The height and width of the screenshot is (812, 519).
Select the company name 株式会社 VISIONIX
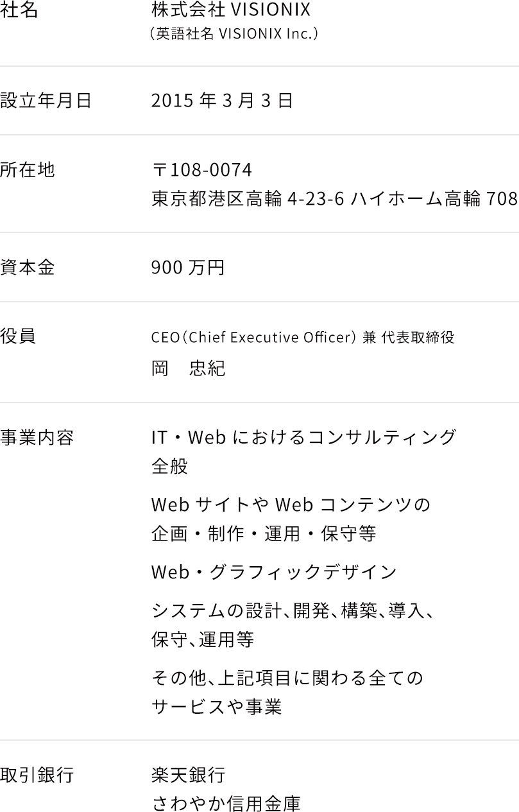click(230, 10)
